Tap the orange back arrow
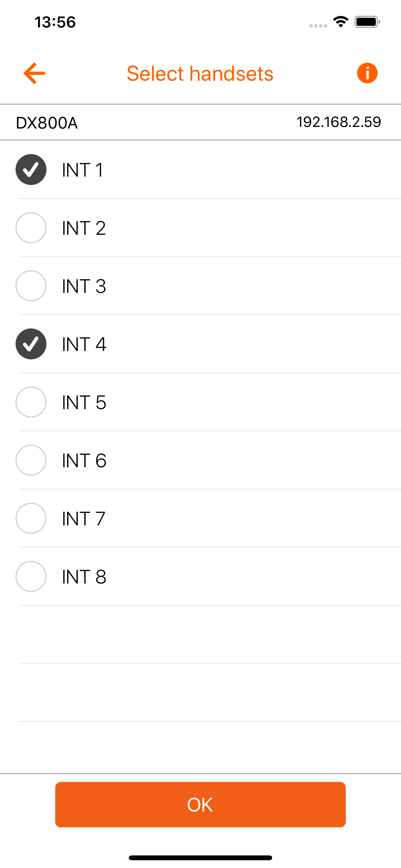This screenshot has height=868, width=401. 34,73
